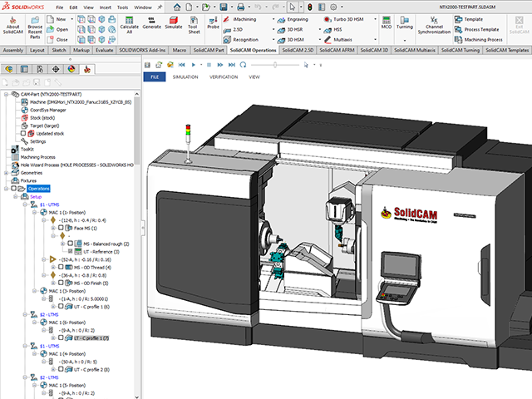Collapse the Setup node
Viewport: 532px width, 399px height.
point(16,196)
